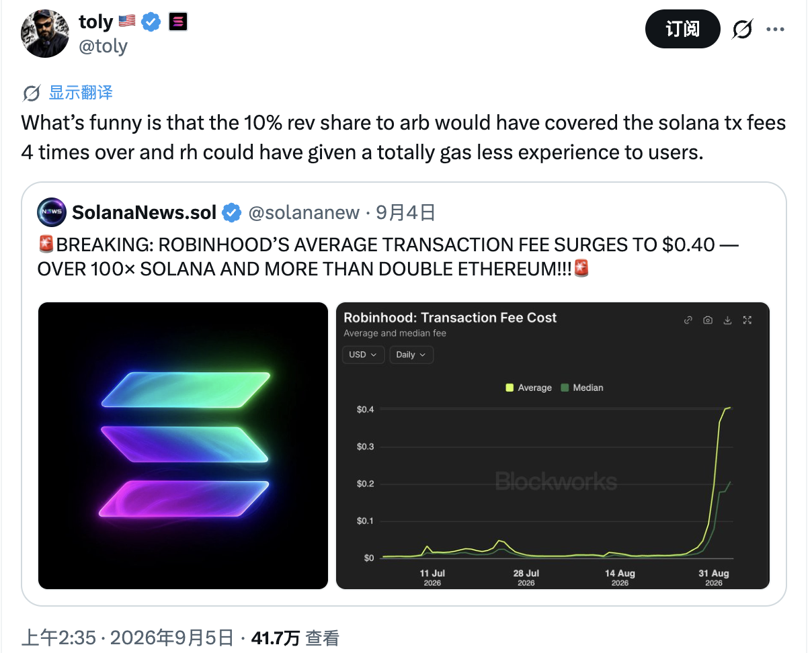Click the chart's expand fullscreen icon
Viewport: 812px width, 653px height.
pos(747,320)
